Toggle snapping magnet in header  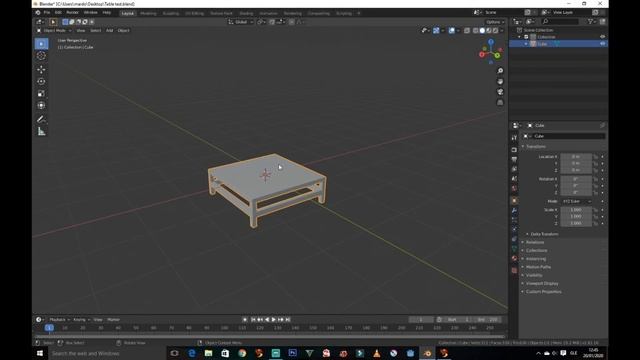pos(272,22)
